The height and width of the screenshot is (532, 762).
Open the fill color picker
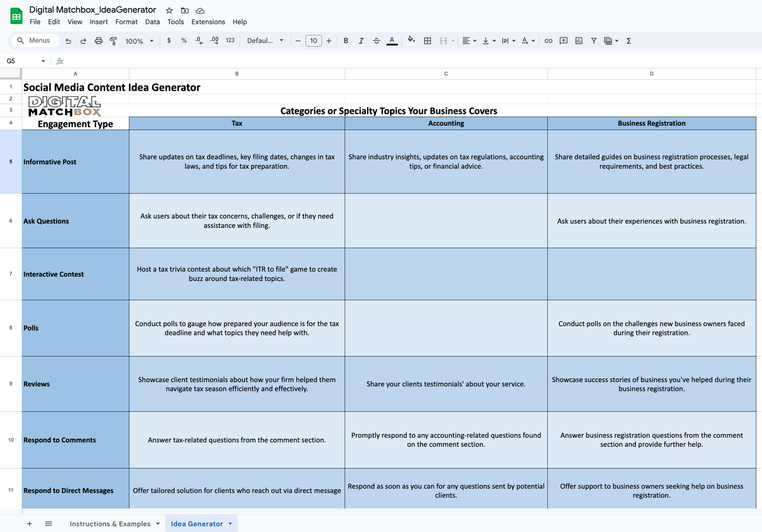pos(411,41)
